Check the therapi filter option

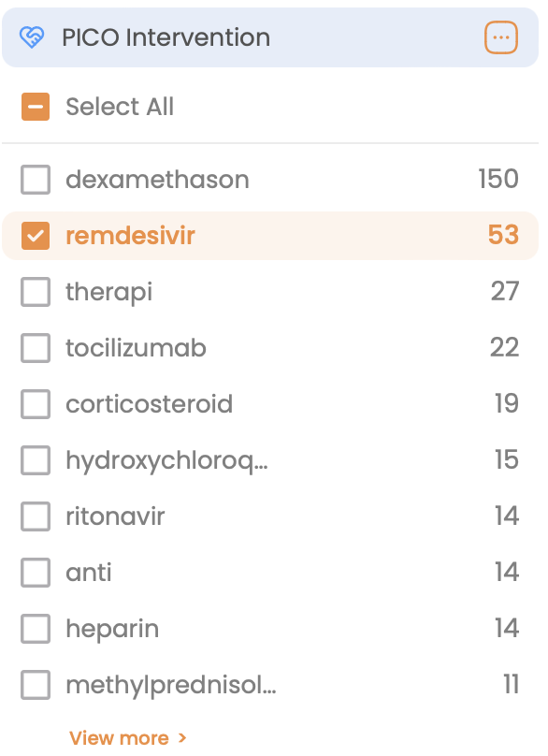(x=36, y=292)
